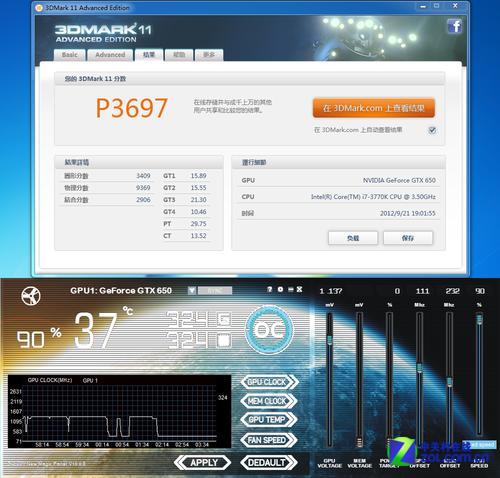This screenshot has width=500, height=478.
Task: Switch to the Basic tab
Action: click(69, 55)
